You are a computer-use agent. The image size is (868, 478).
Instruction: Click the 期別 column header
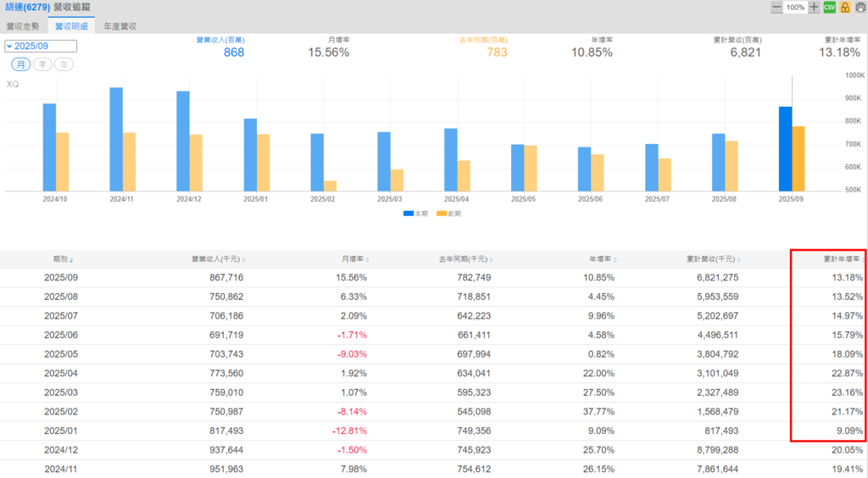point(60,259)
